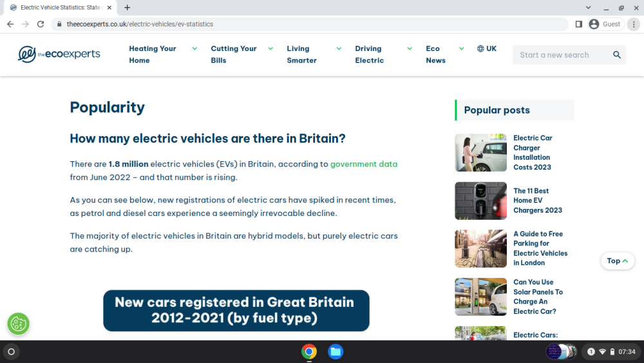Open Files app in the shelf
644x363 pixels.
point(336,351)
